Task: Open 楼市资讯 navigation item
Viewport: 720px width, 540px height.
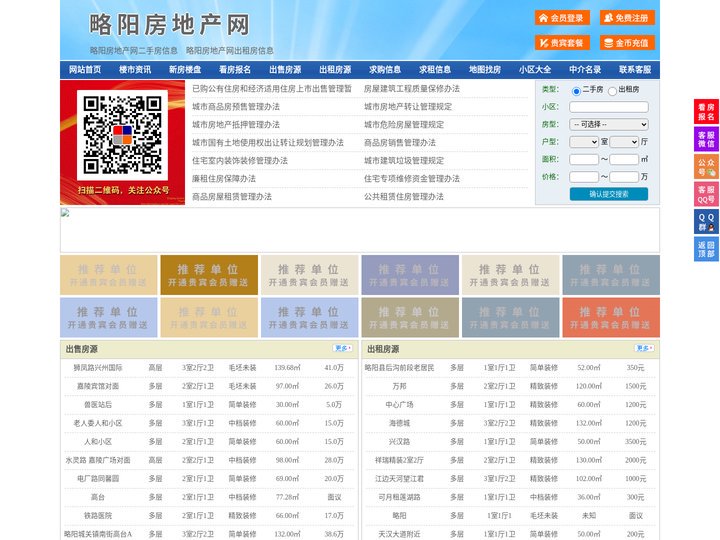Action: [x=135, y=70]
